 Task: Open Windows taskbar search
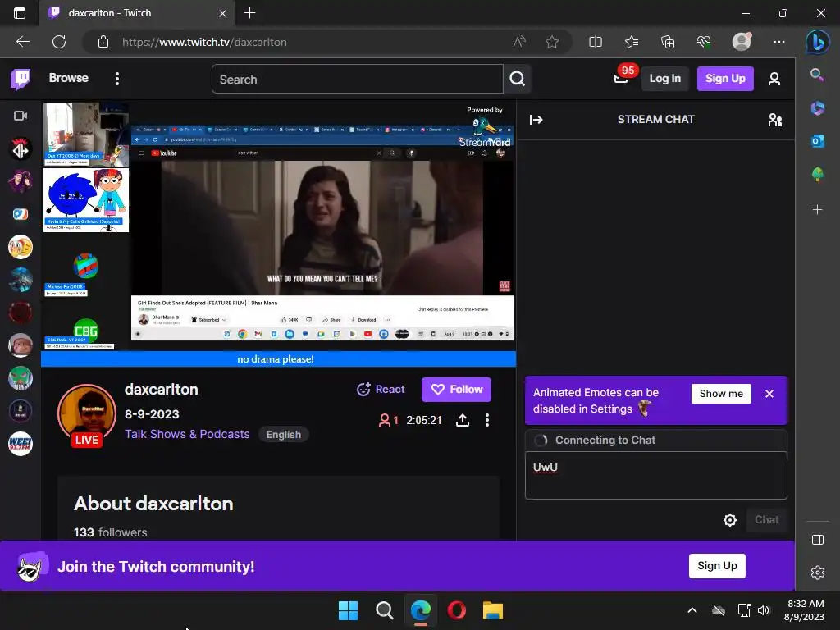[x=384, y=610]
